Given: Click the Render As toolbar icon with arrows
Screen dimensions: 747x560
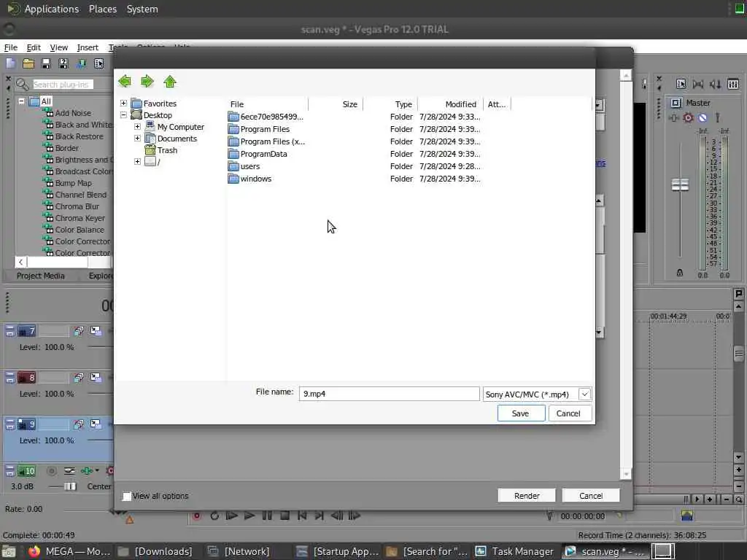Looking at the screenshot, I should tap(82, 63).
